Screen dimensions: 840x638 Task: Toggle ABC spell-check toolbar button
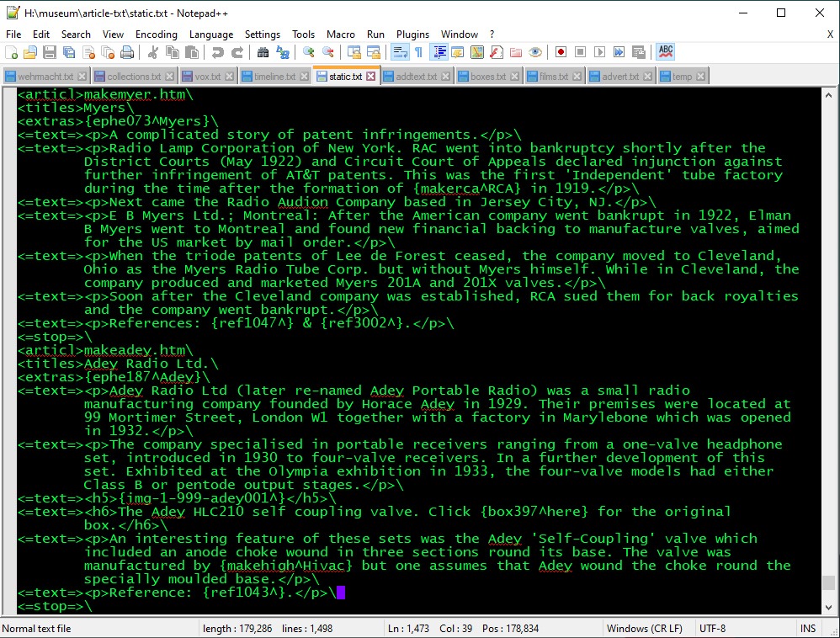tap(666, 52)
